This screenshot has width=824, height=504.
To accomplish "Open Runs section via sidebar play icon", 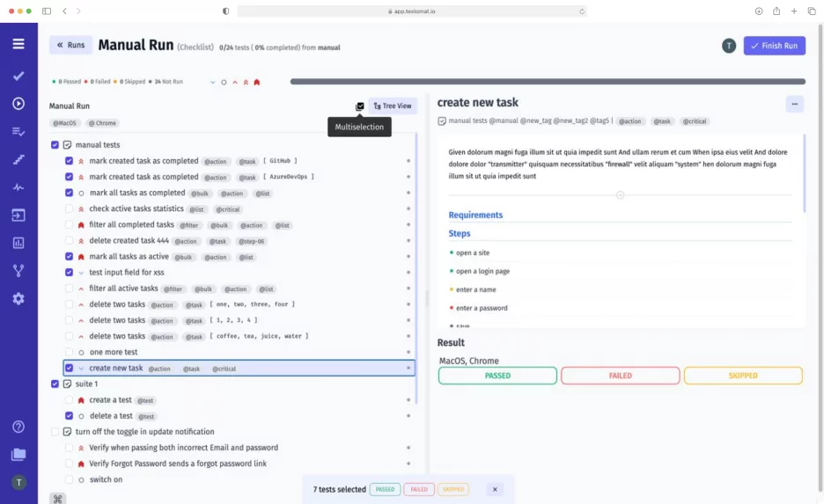I will tap(18, 103).
